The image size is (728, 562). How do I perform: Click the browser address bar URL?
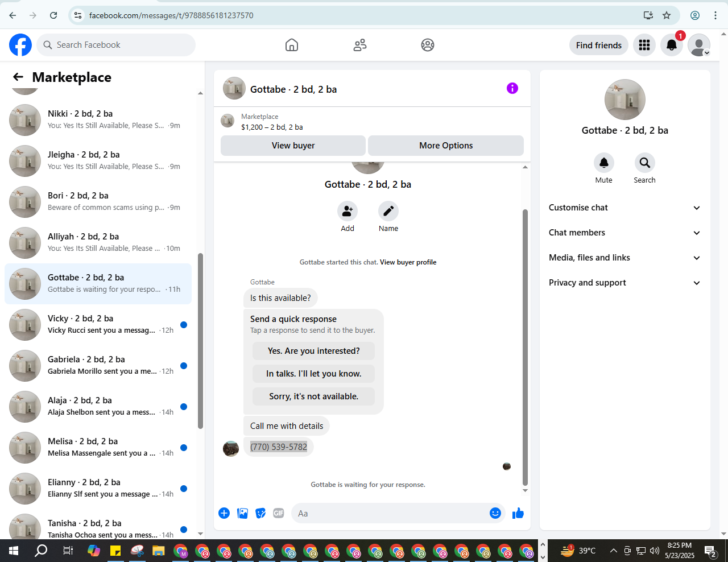171,15
